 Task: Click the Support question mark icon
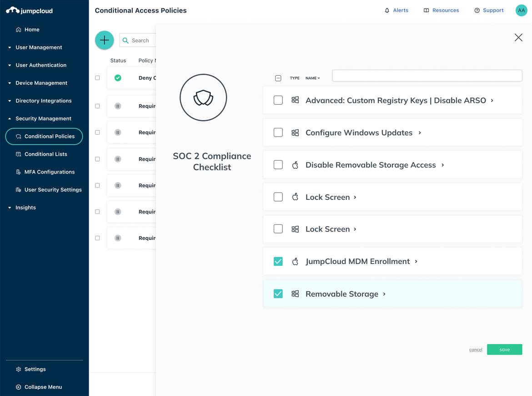point(477,10)
